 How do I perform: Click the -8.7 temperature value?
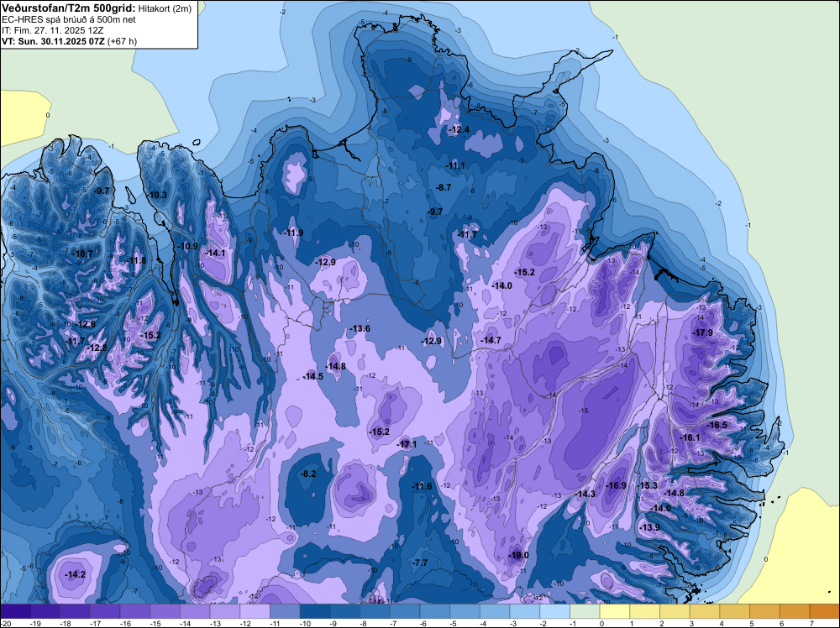[x=443, y=187]
